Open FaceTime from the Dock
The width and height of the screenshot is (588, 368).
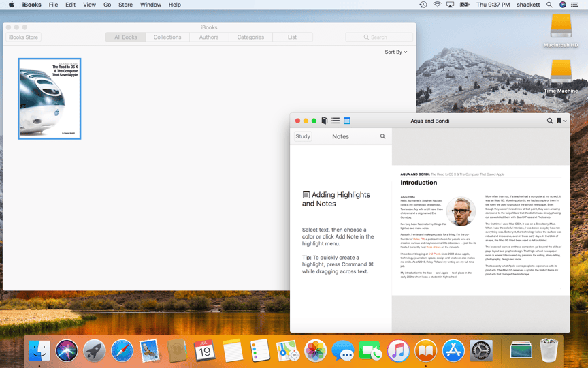(x=370, y=351)
